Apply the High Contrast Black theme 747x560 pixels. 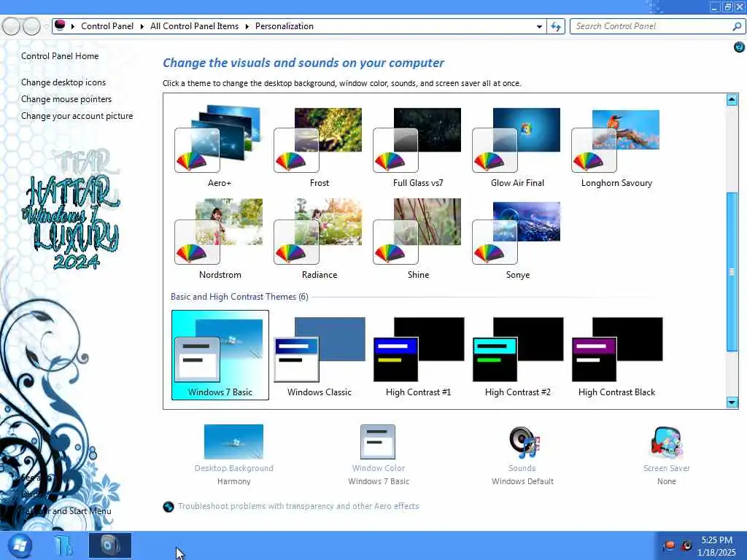coord(616,355)
